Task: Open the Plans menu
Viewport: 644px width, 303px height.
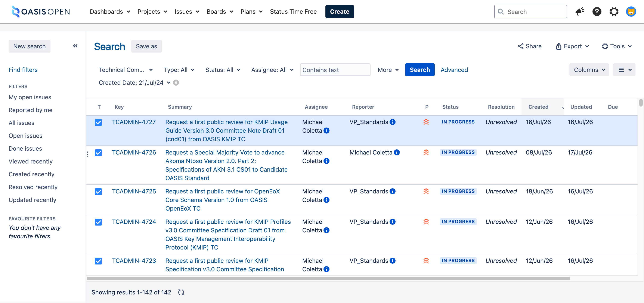Action: [x=251, y=12]
